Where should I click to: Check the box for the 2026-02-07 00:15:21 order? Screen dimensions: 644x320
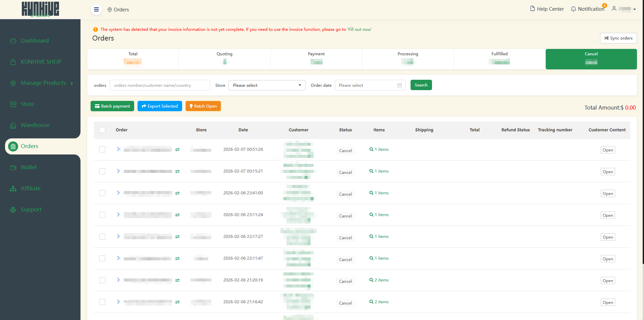pos(102,171)
